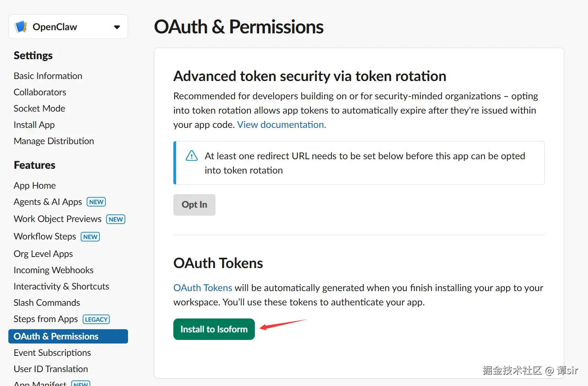Image resolution: width=588 pixels, height=386 pixels.
Task: Expand the OpenClaw app switcher dropdown
Action: 117,27
